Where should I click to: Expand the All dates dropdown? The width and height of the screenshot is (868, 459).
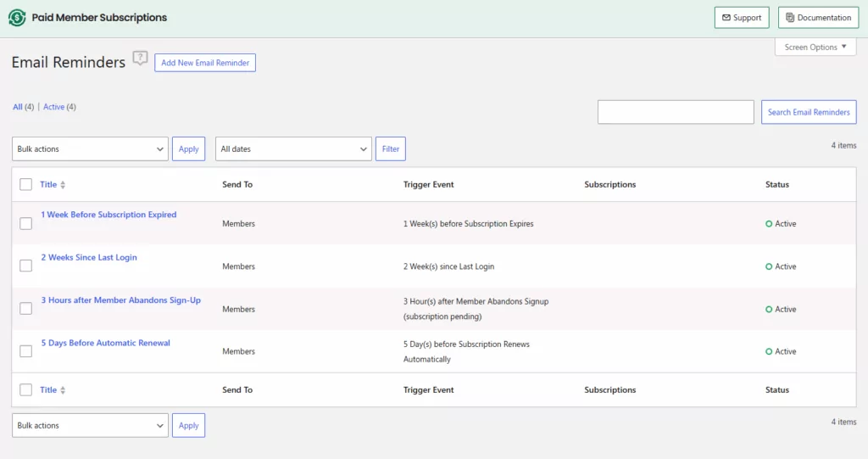[x=293, y=149]
